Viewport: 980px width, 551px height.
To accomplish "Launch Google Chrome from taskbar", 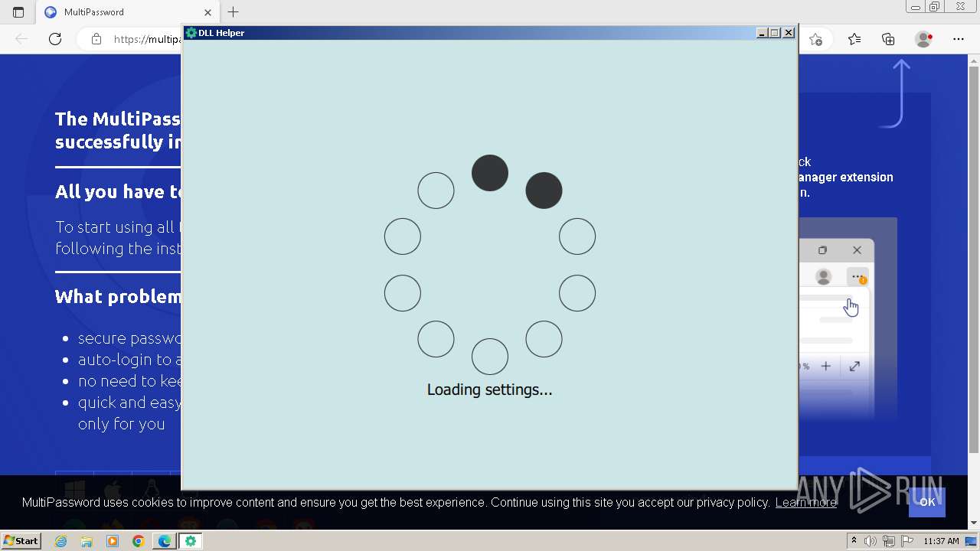I will point(139,541).
